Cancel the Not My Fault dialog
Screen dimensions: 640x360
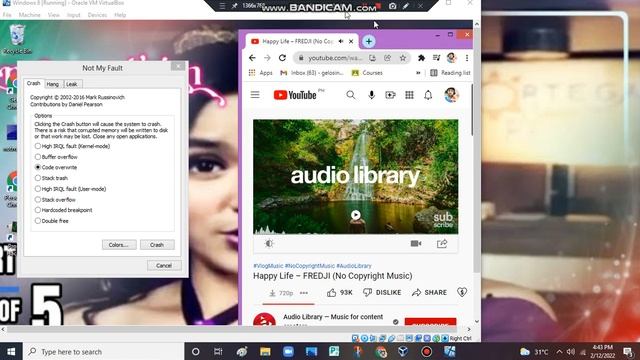click(164, 266)
